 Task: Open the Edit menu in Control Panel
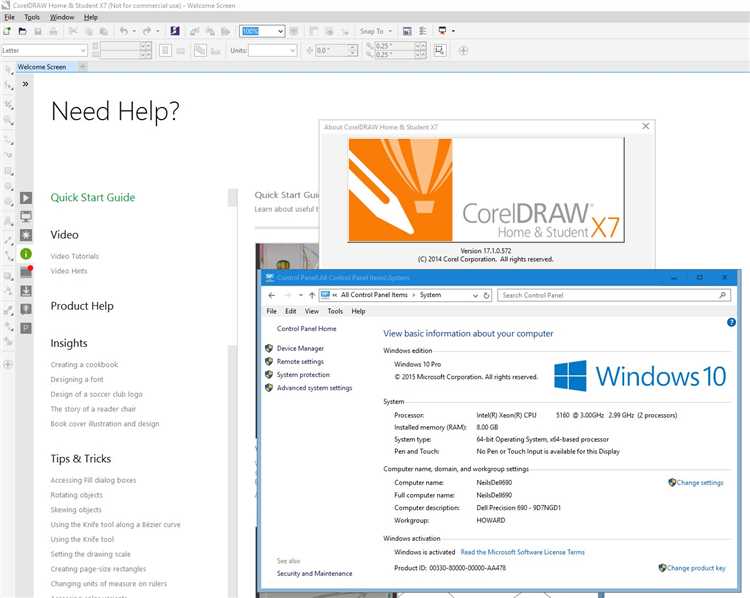click(x=291, y=311)
